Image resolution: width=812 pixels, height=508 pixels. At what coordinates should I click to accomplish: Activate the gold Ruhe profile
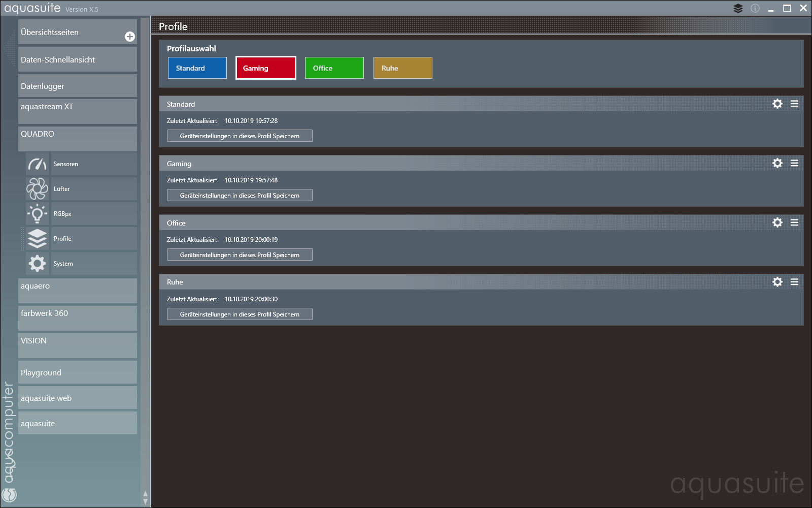(403, 68)
